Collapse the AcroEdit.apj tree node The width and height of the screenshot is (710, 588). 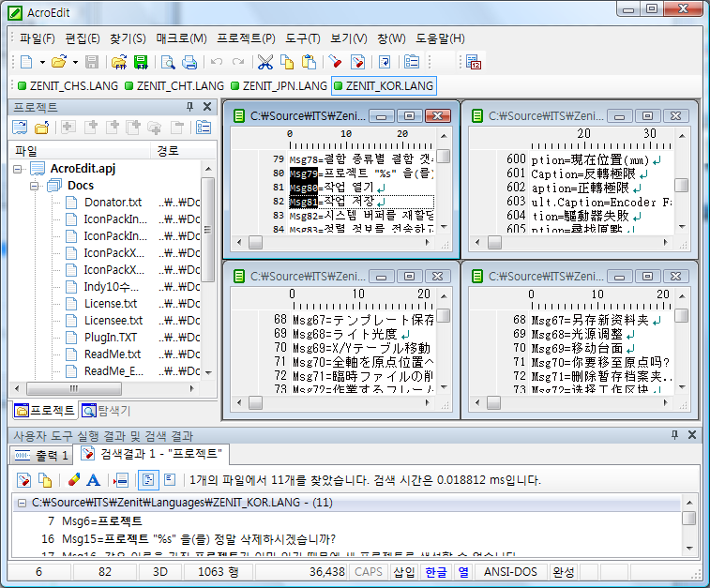pyautogui.click(x=17, y=170)
